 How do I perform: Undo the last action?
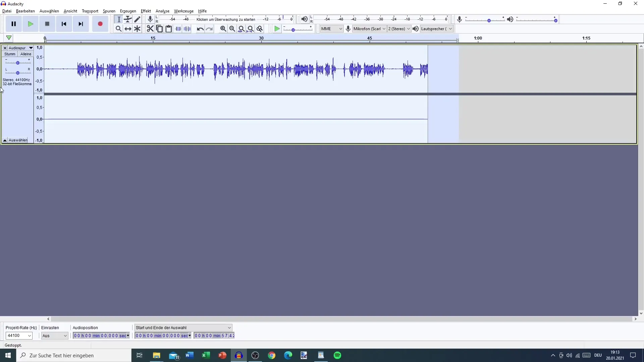point(200,29)
